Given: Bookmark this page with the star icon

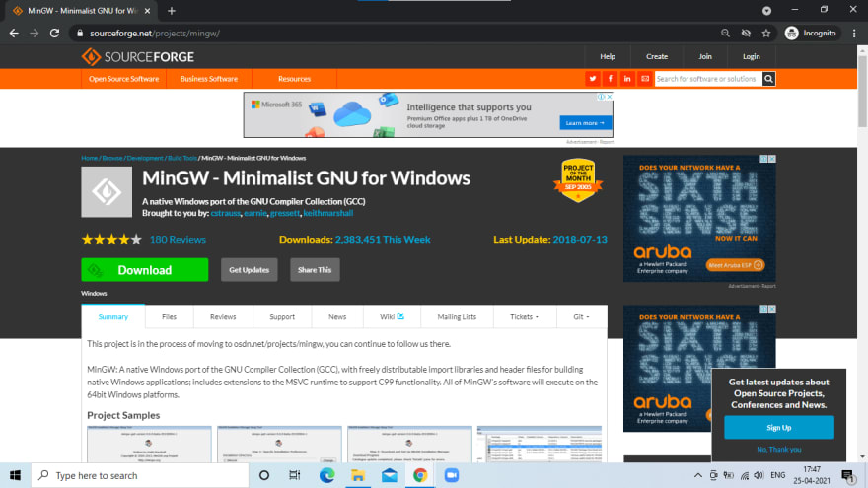Looking at the screenshot, I should [766, 34].
